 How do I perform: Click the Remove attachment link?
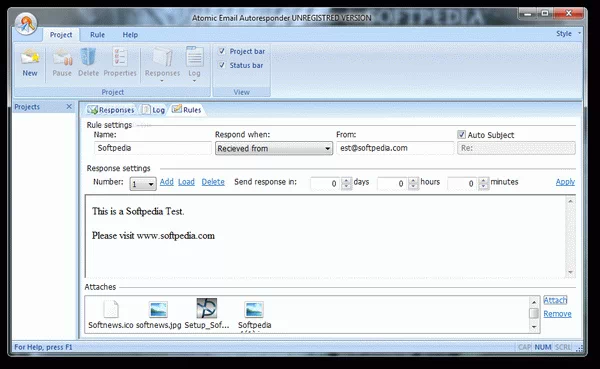click(557, 314)
